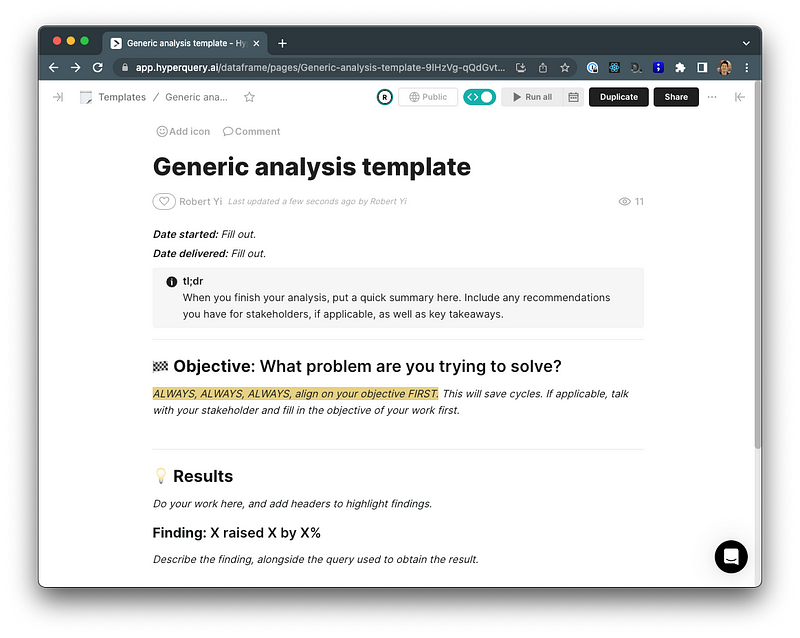Toggle the Public visibility setting
This screenshot has width=800, height=638.
428,97
